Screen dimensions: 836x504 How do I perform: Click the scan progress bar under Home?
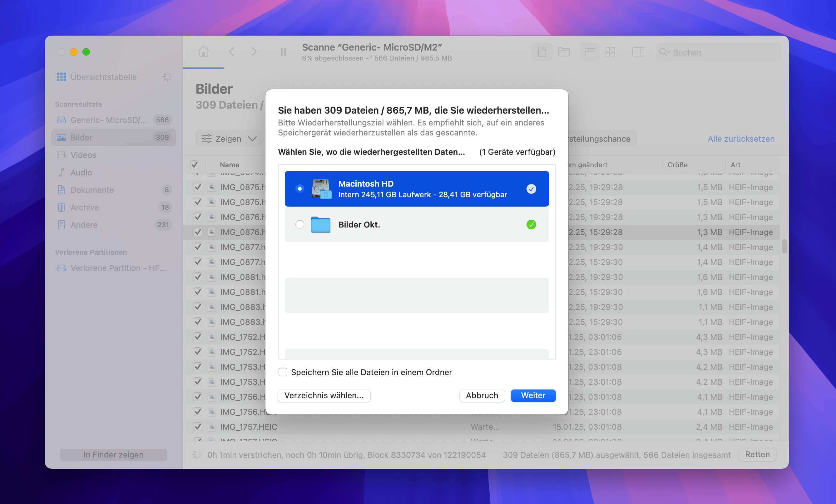click(x=204, y=68)
